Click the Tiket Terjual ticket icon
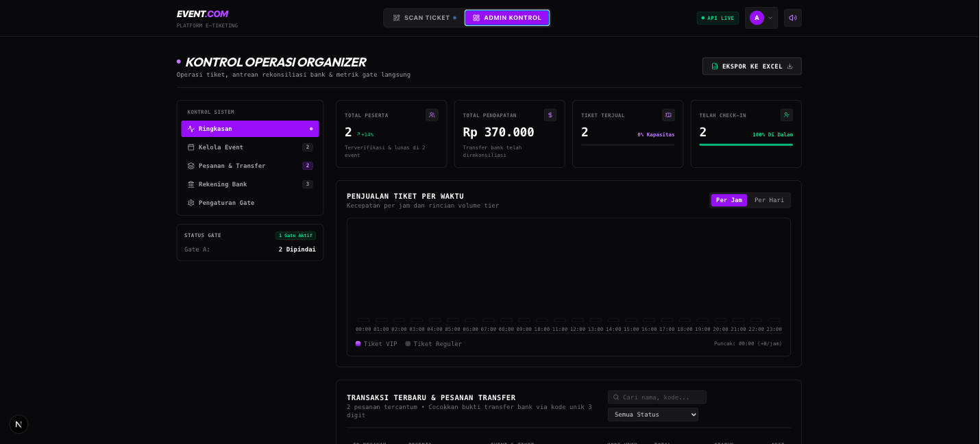The height and width of the screenshot is (444, 980). point(668,115)
